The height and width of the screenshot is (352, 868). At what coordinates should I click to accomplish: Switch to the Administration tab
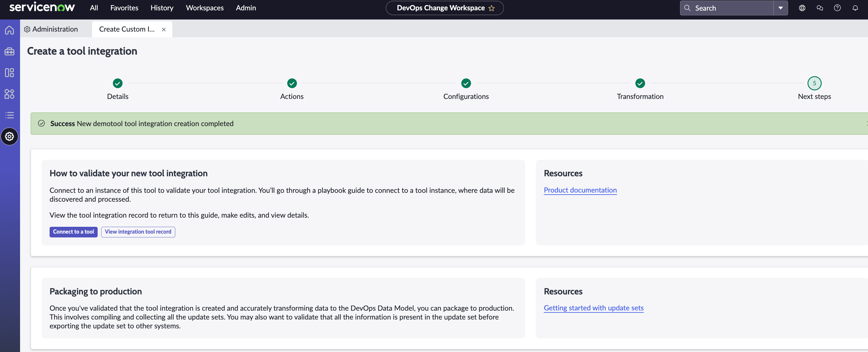(x=51, y=29)
